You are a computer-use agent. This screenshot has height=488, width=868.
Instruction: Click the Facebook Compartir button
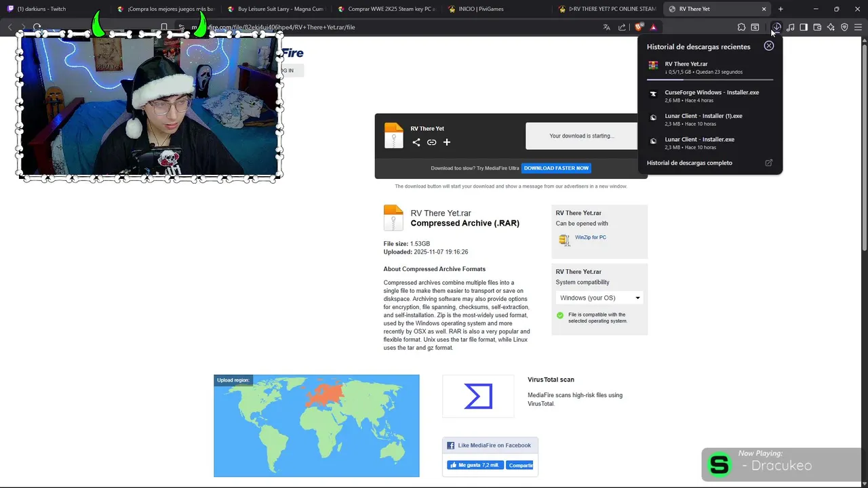tap(519, 465)
